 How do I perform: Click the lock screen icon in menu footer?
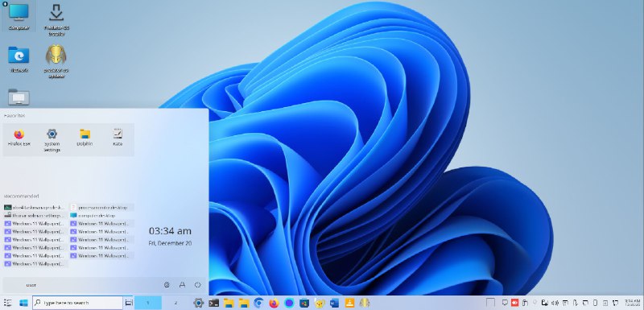pyautogui.click(x=182, y=284)
